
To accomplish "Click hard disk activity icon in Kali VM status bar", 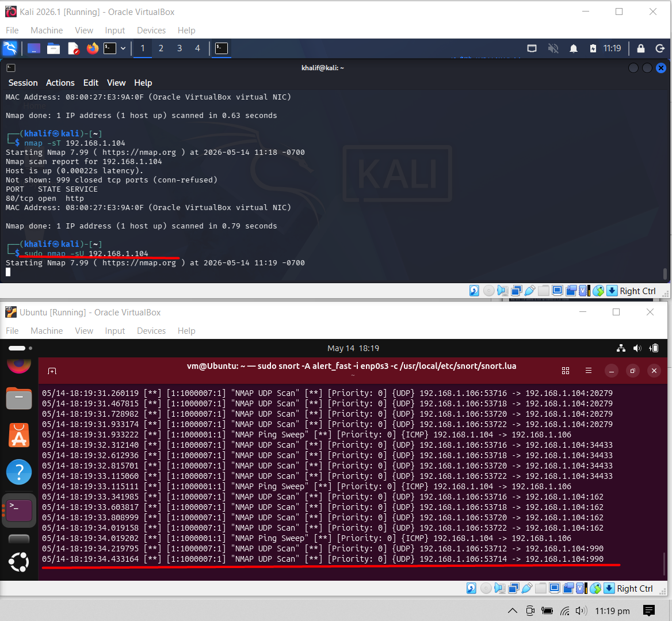I will (x=475, y=291).
